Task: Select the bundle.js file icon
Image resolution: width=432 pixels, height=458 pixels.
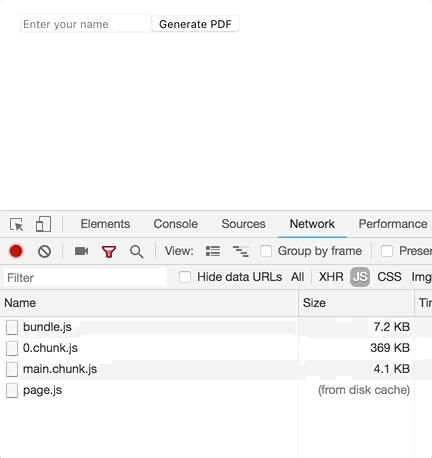Action: pos(12,327)
